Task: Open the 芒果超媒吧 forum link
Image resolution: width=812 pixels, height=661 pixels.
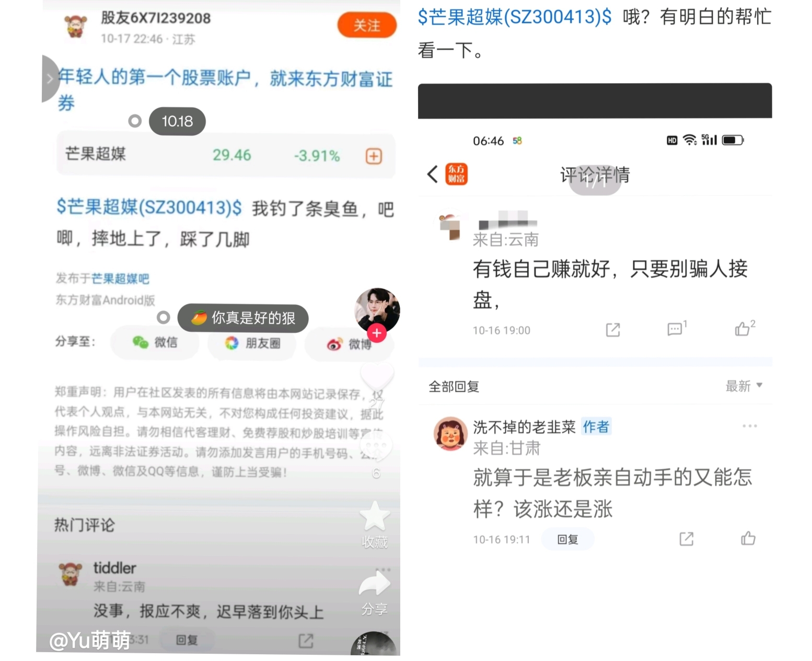Action: 120,279
